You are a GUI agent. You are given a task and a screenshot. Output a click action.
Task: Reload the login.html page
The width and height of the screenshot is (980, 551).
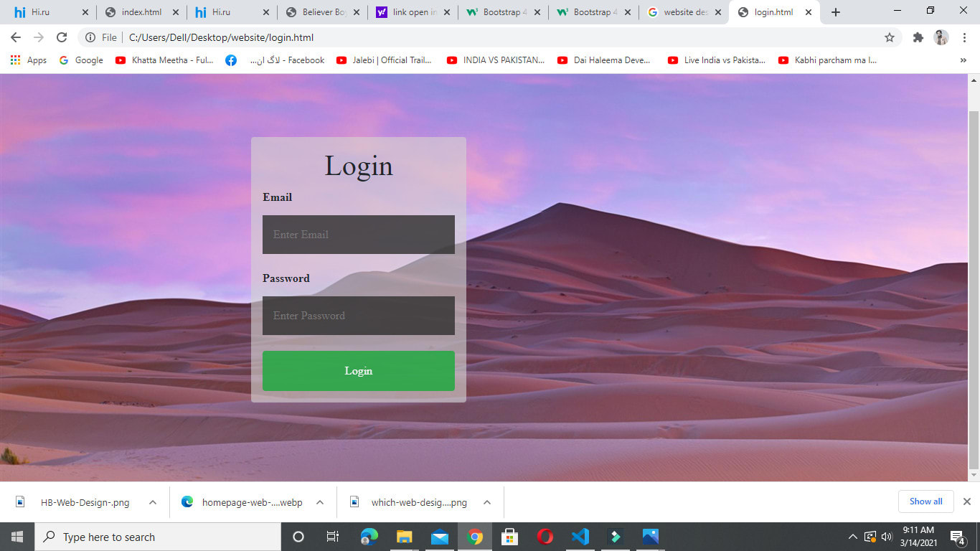pos(62,37)
